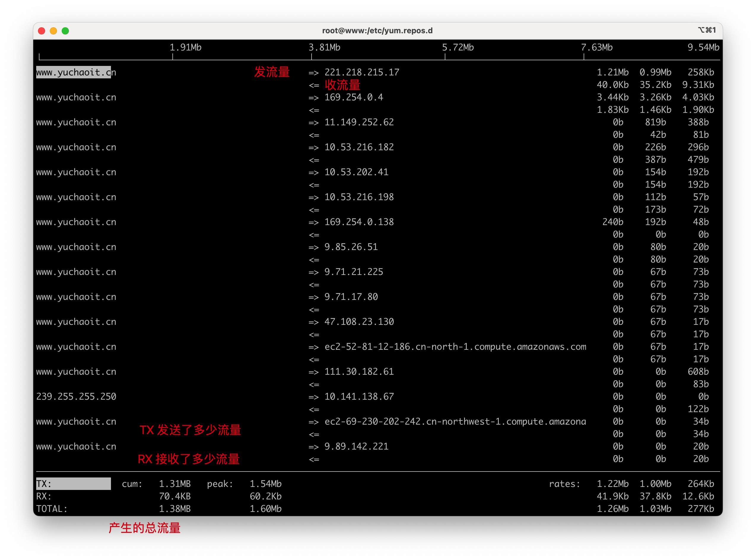Viewport: 756px width, 560px height.
Task: Click the 169.254.0.4 destination address
Action: [x=354, y=97]
